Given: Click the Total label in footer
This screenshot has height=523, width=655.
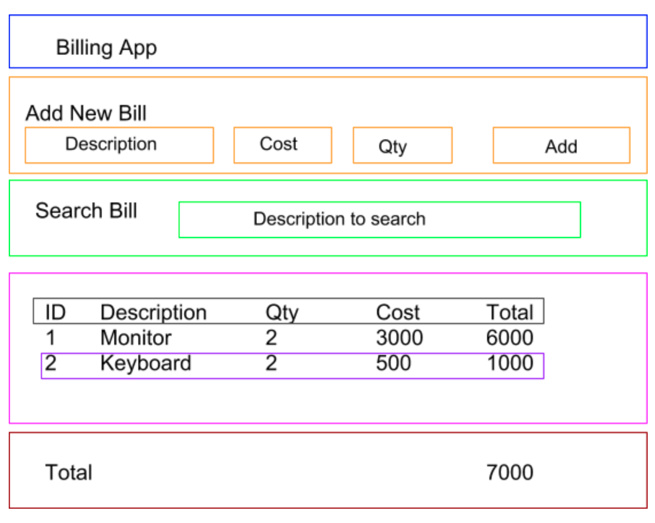Looking at the screenshot, I should click(69, 472).
